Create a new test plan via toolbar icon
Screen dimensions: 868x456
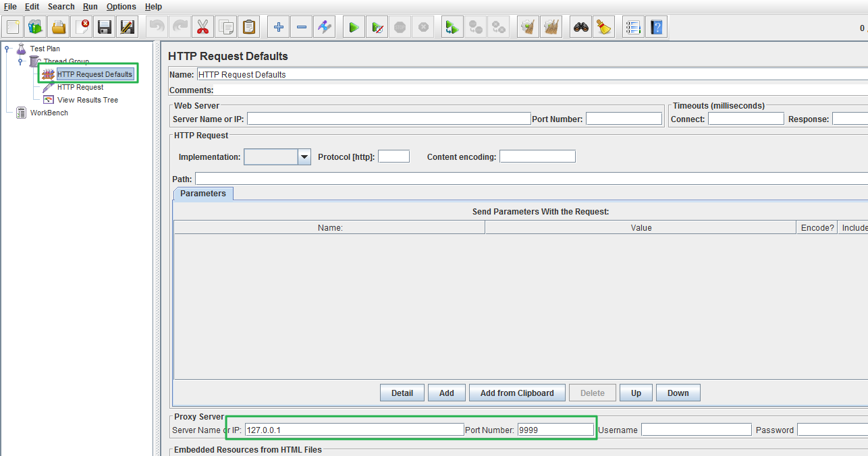13,28
